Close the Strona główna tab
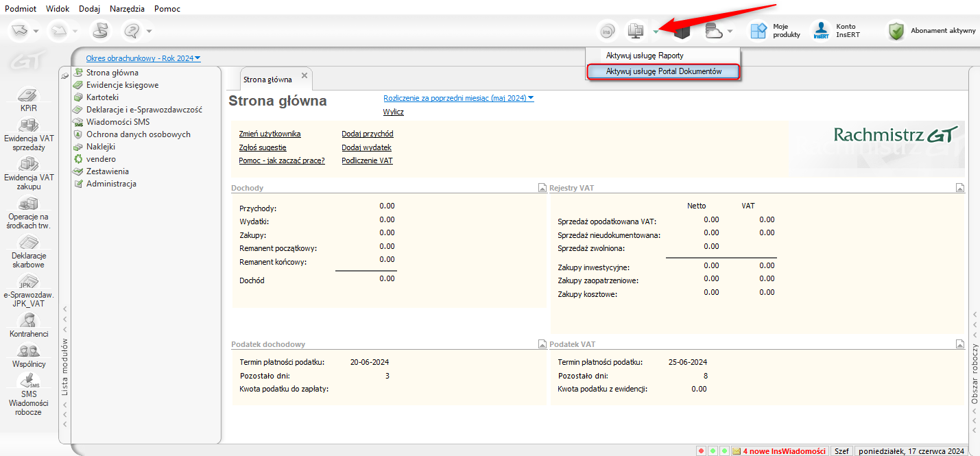 pyautogui.click(x=304, y=75)
